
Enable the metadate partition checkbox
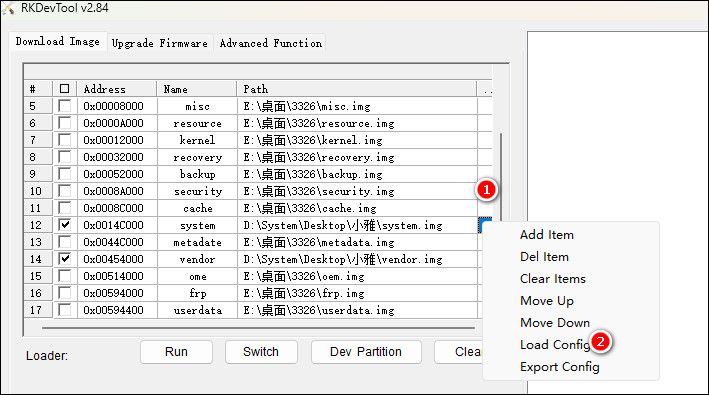[x=65, y=242]
